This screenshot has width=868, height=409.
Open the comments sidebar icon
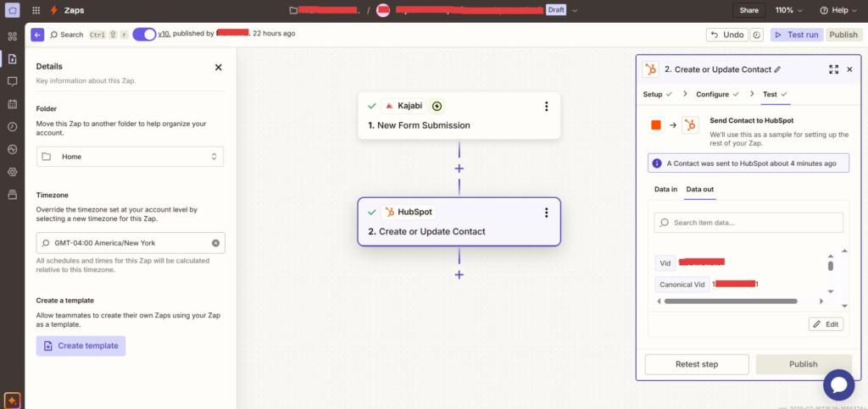tap(12, 81)
